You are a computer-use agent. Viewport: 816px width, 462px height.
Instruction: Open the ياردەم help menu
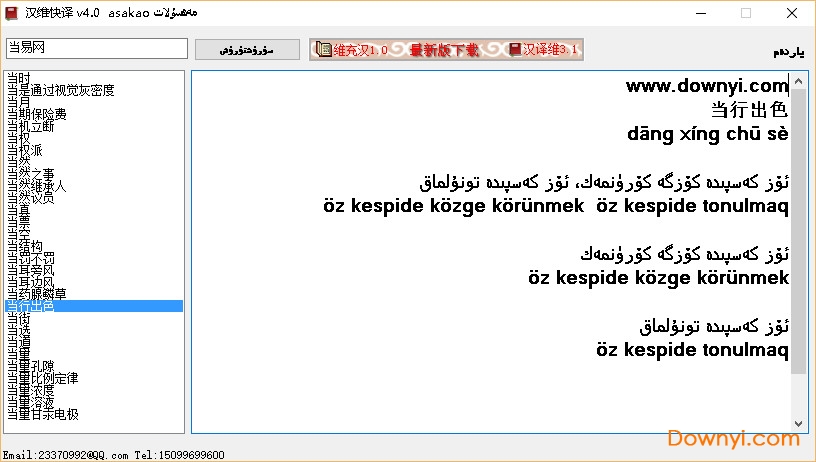pos(789,50)
